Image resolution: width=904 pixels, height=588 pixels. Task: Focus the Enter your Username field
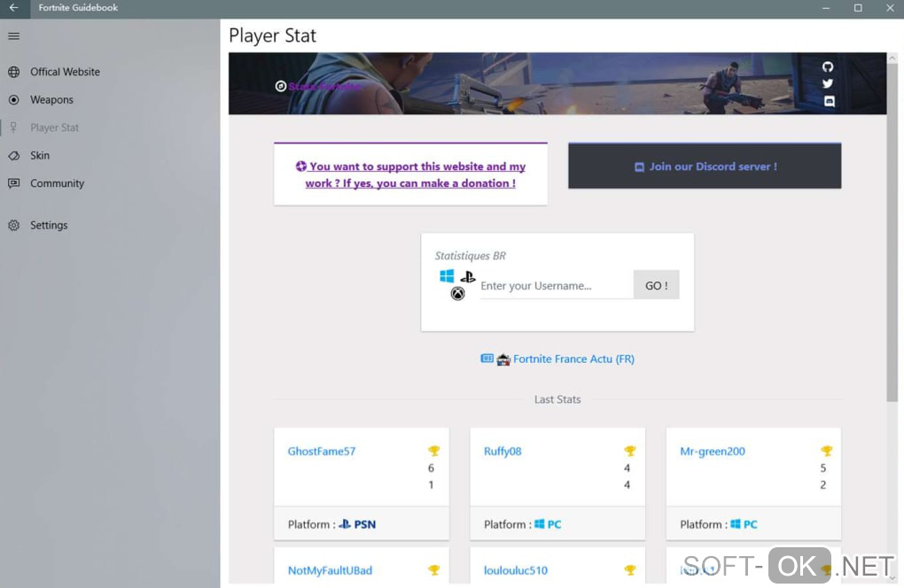coord(557,286)
